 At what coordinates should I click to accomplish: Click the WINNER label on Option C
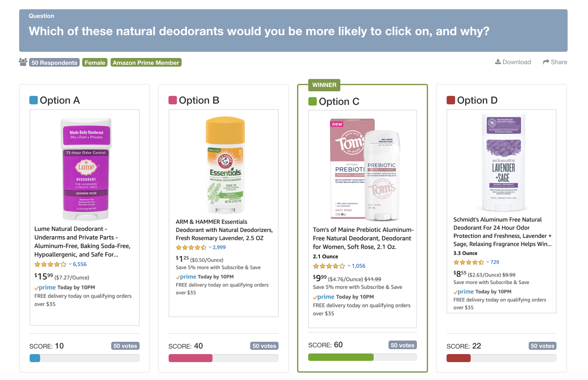[324, 85]
